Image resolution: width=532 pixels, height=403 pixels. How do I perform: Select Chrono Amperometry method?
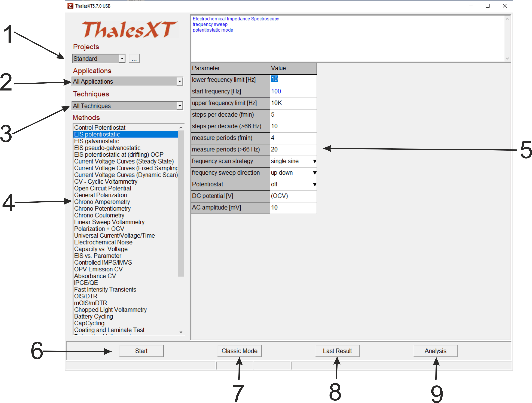125,202
